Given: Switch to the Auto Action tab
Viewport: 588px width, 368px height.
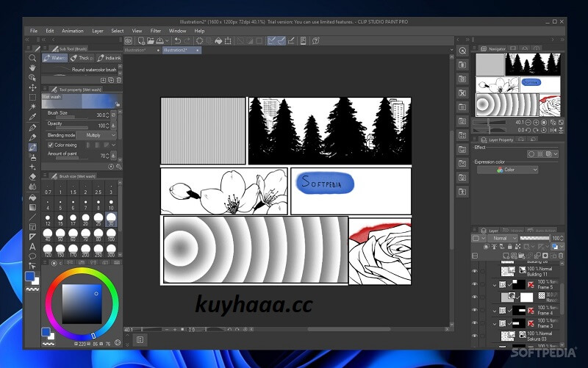Looking at the screenshot, I should pyautogui.click(x=542, y=231).
